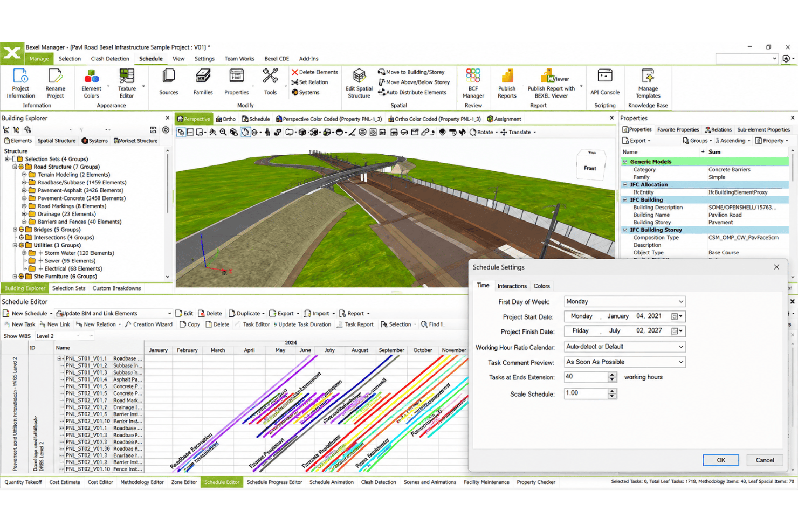Image resolution: width=798 pixels, height=532 pixels.
Task: Select the Translate tool in the 3D viewport toolbar
Action: click(x=516, y=132)
